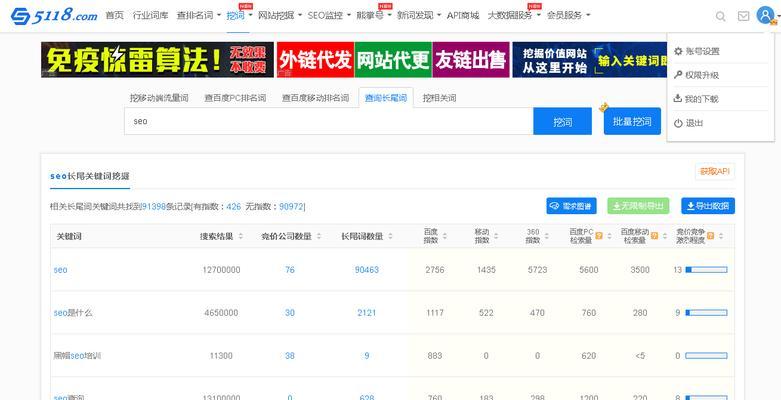Sort by 竞价竞争激烈程度 column arrows
The image size is (781, 400).
[x=721, y=236]
